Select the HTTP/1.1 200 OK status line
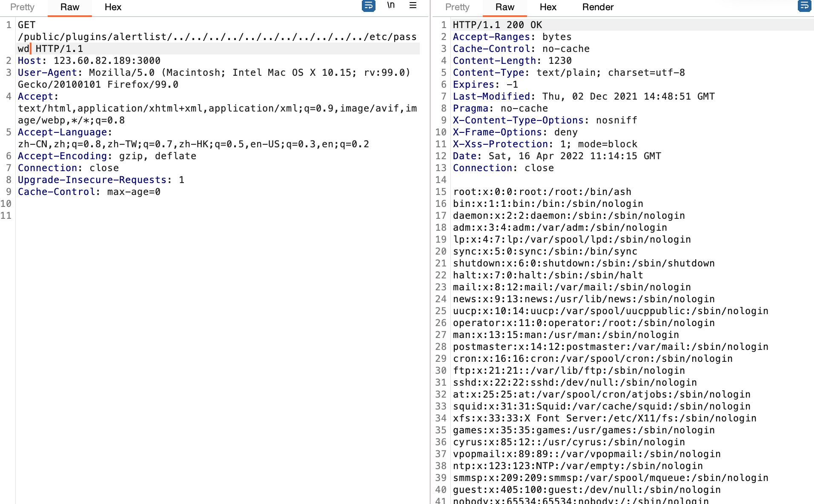 (497, 25)
